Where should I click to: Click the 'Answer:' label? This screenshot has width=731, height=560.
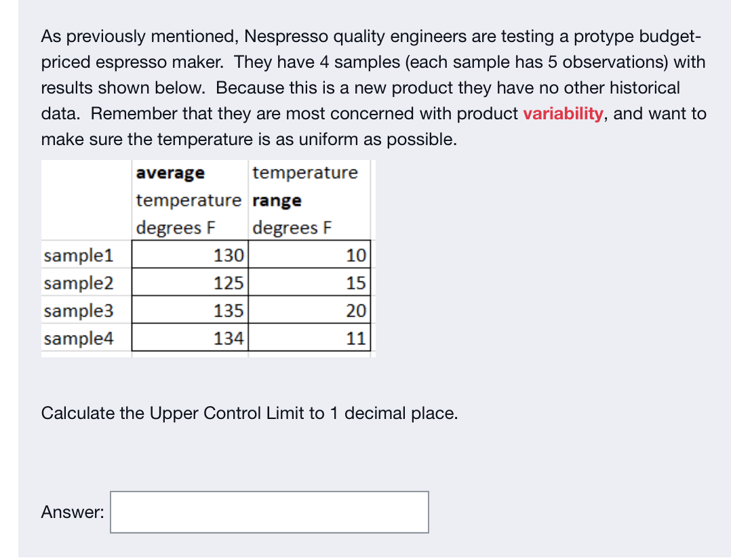click(x=73, y=513)
